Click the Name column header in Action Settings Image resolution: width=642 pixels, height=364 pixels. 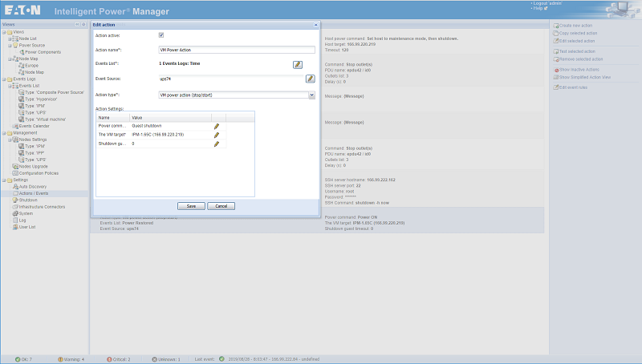113,118
